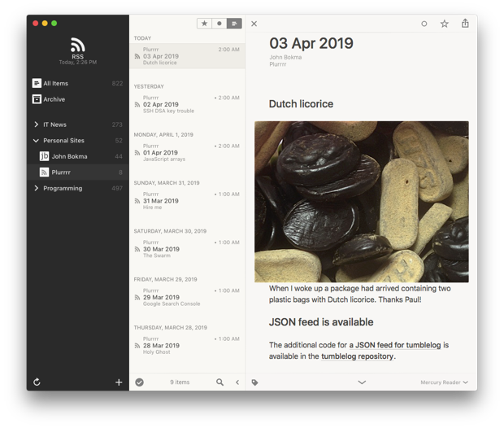Screen dimensions: 504x428
Task: Open the 30 Mar 2019 entry
Action: 187,249
